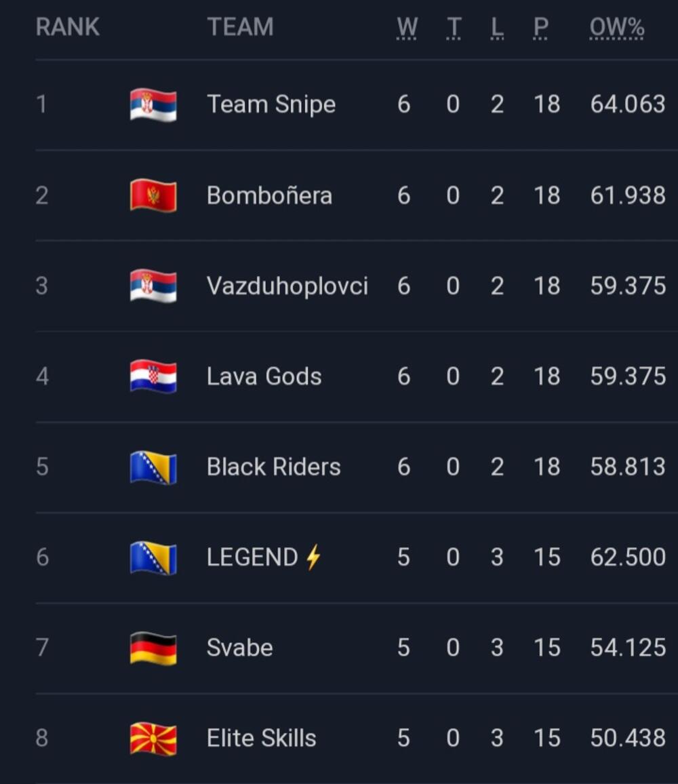
Task: Click the TEAM column header
Action: [240, 27]
